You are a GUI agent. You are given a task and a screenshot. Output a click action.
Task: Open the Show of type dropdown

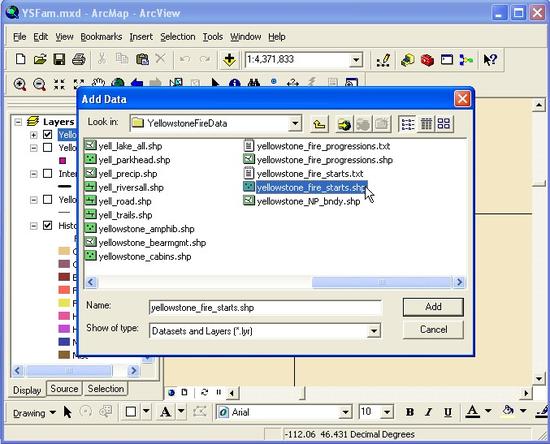tap(374, 331)
